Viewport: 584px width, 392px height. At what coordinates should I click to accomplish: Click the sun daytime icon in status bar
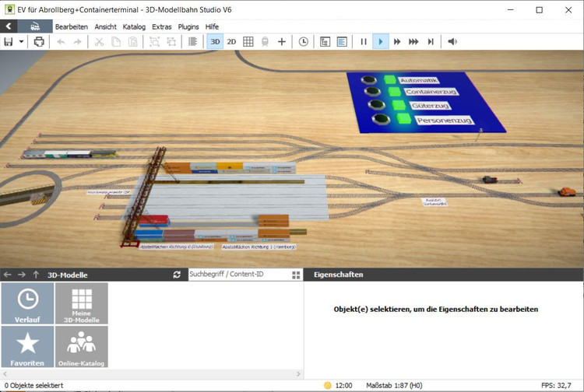click(x=327, y=385)
